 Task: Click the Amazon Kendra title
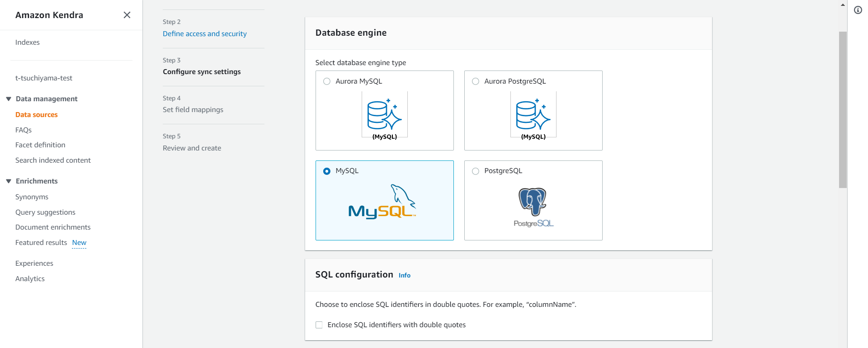tap(49, 15)
